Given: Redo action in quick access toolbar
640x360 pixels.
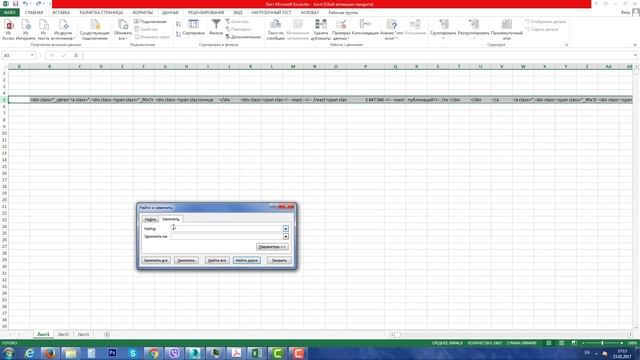Looking at the screenshot, I should pyautogui.click(x=38, y=4).
